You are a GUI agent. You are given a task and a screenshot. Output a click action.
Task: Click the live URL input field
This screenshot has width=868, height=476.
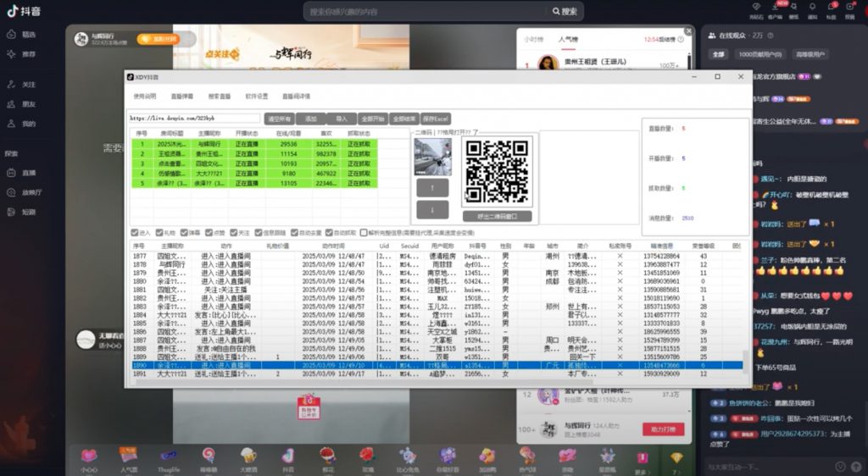[x=194, y=119]
